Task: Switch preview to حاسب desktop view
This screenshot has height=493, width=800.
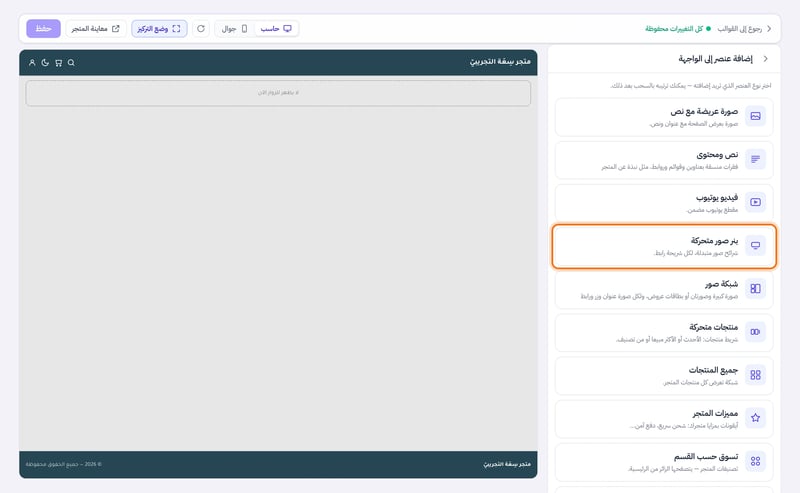Action: 276,29
